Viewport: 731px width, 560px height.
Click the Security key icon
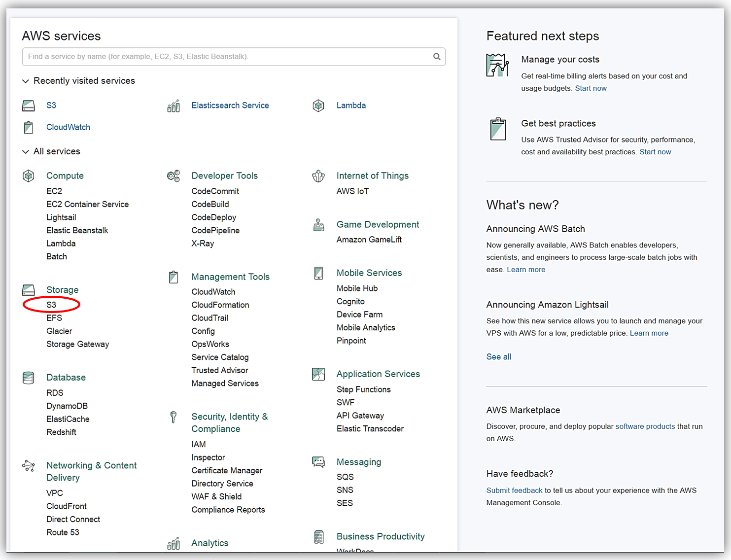174,418
